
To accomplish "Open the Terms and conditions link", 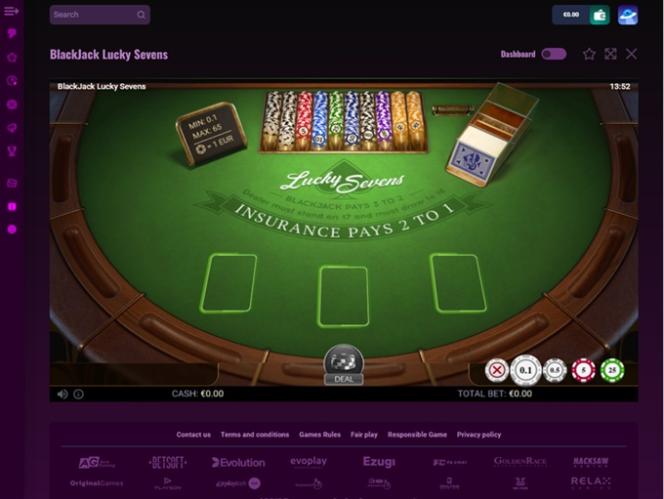I will [x=255, y=435].
